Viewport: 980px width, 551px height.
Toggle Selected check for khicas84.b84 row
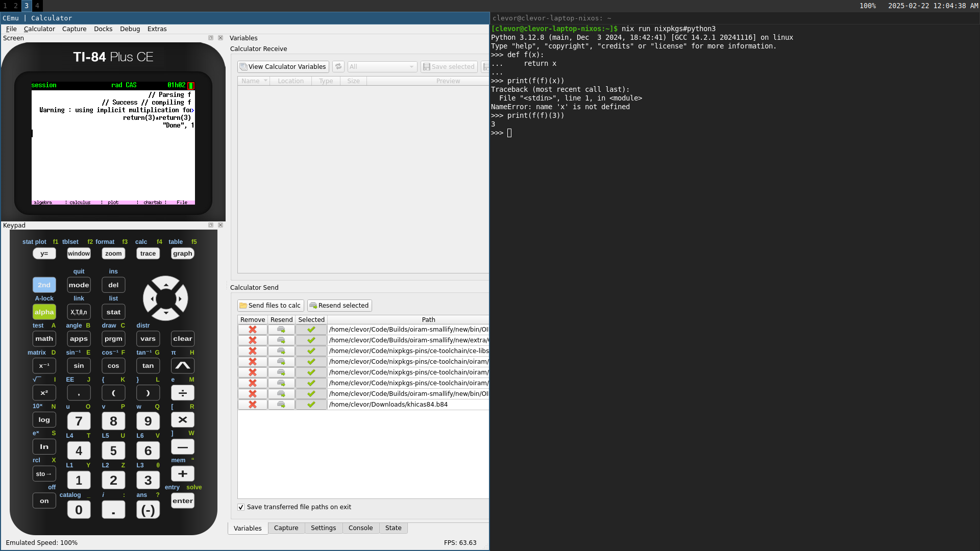pyautogui.click(x=311, y=405)
